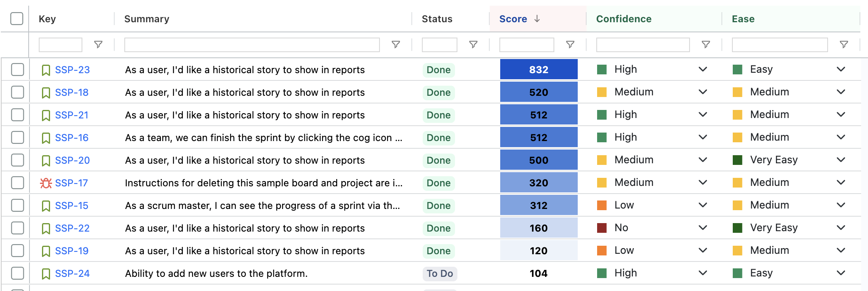The width and height of the screenshot is (868, 291).
Task: Expand the Confidence dropdown for SSP-23
Action: (702, 70)
